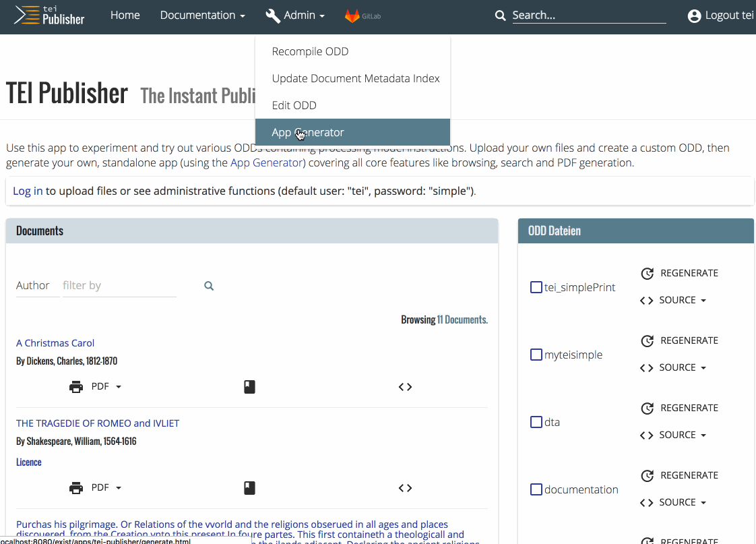Open the SOURCE dropdown for myteisimple
Image resolution: width=756 pixels, height=544 pixels.
point(673,367)
